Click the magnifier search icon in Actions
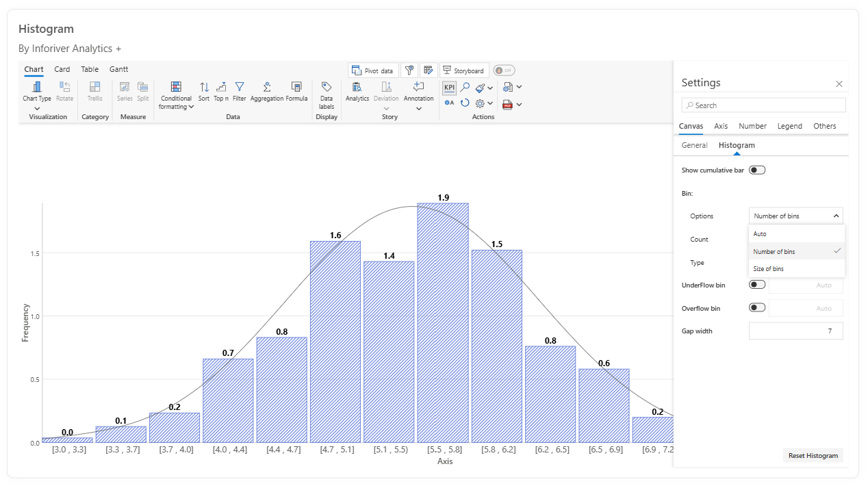Screen dimensions: 868x486 465,88
